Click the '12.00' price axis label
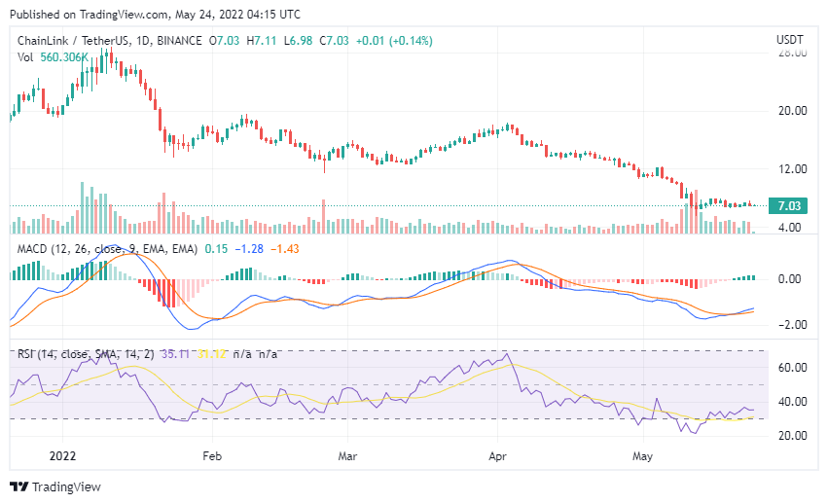 click(793, 169)
